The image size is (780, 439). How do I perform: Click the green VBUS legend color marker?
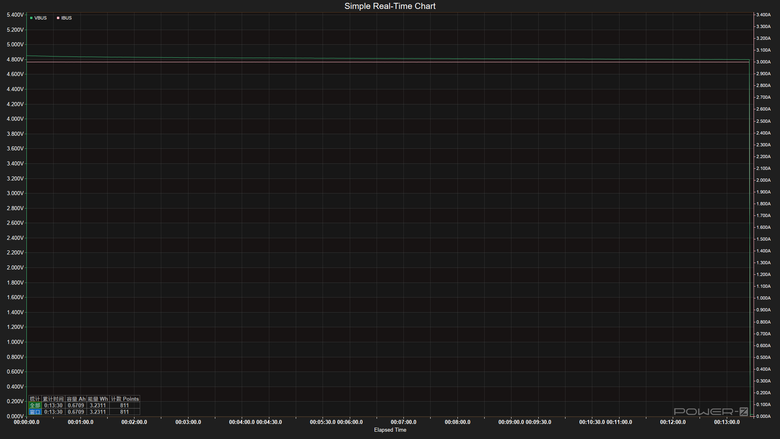tap(31, 18)
